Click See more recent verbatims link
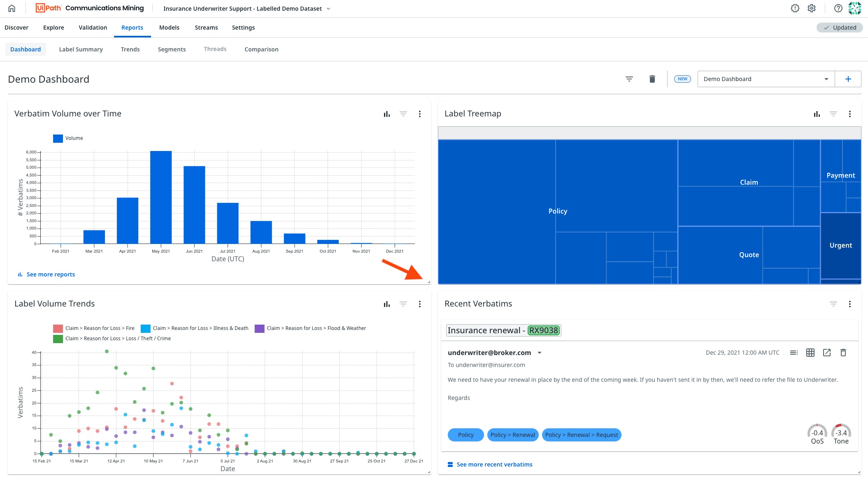The width and height of the screenshot is (868, 490). coord(494,464)
